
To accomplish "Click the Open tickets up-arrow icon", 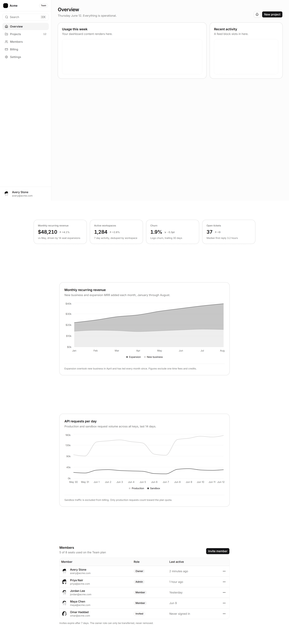I will [x=215, y=232].
